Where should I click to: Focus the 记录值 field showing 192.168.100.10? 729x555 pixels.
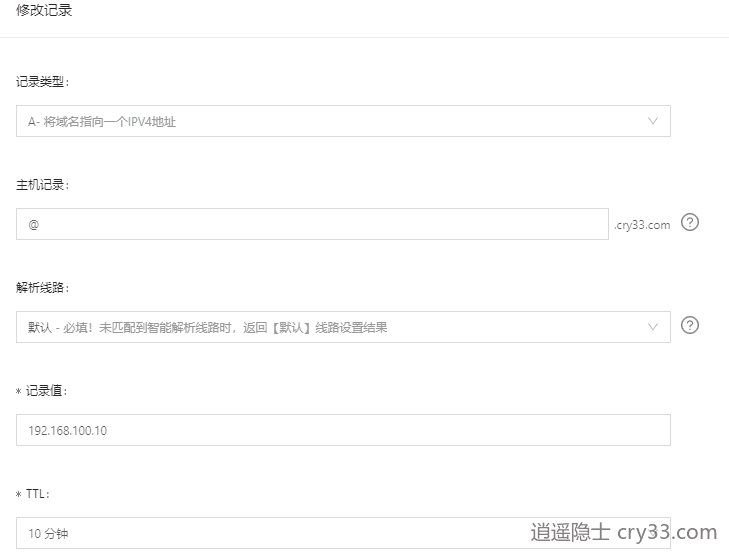(x=343, y=430)
